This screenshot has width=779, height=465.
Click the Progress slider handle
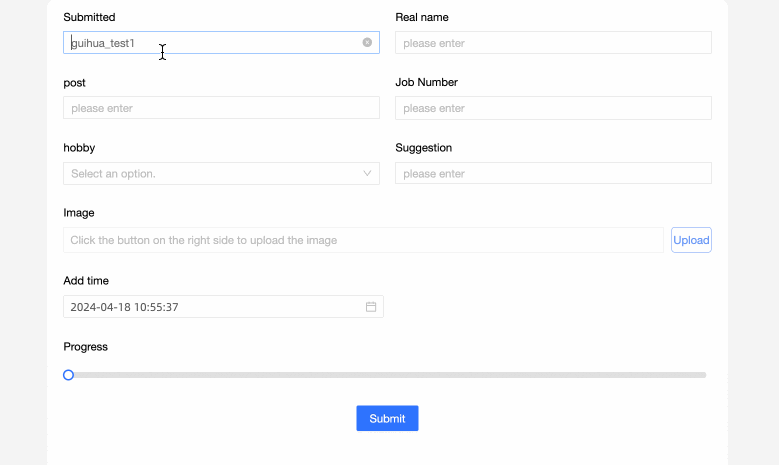coord(68,375)
